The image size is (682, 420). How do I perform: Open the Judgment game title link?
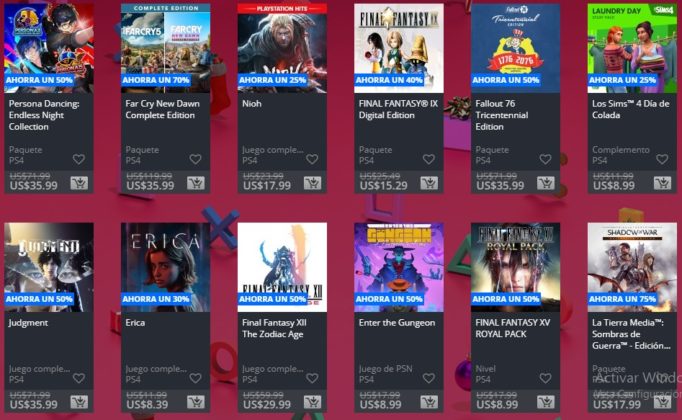28,323
